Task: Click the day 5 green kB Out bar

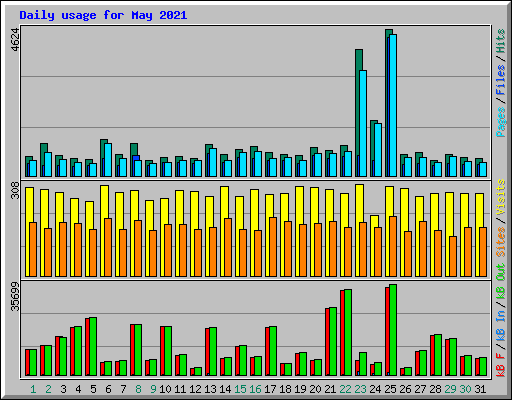Action: [x=93, y=347]
